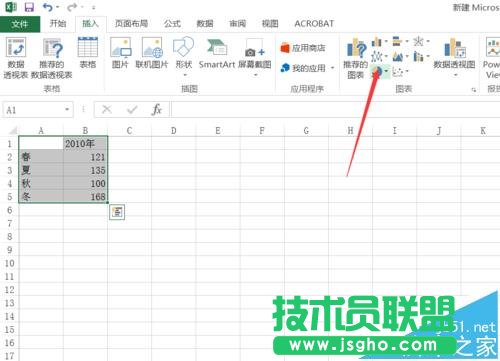The image size is (500, 361).
Task: Insert a PivotTable (数据透视表)
Action: tap(16, 58)
